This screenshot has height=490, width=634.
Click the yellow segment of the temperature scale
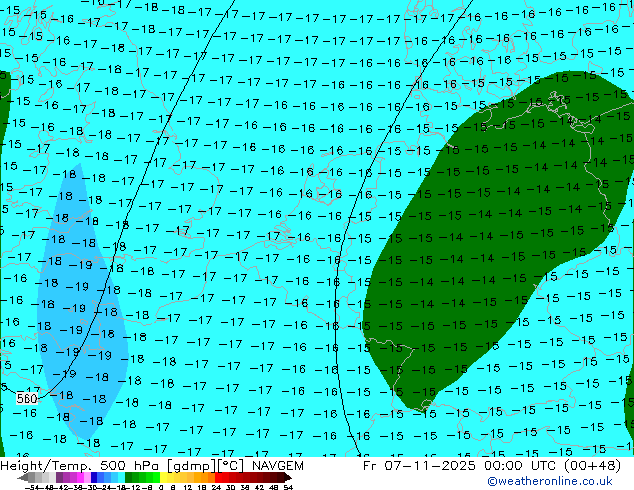coord(163,478)
